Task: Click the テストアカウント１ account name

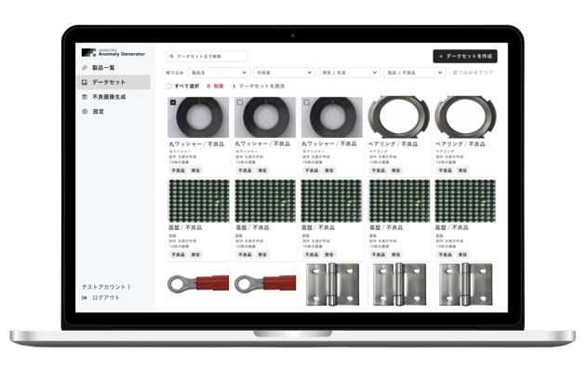Action: (106, 287)
